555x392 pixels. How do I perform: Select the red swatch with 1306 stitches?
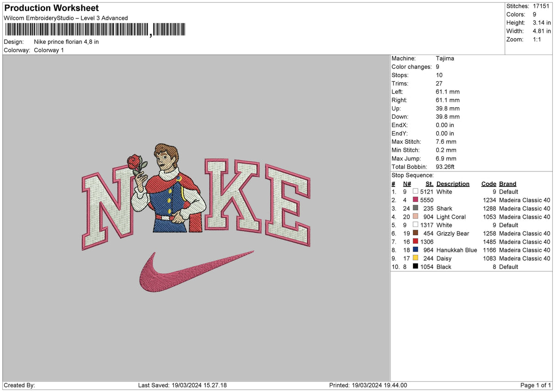(x=415, y=241)
